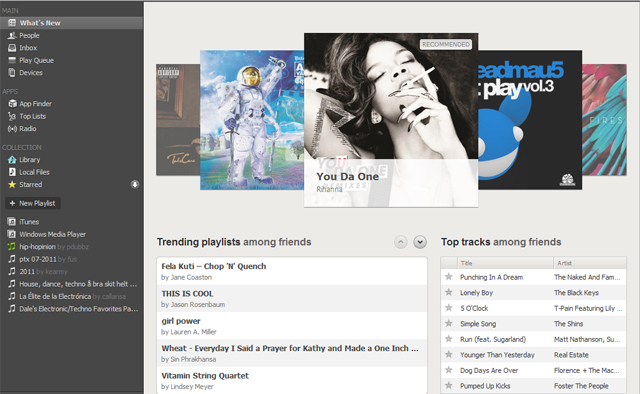The height and width of the screenshot is (394, 640).
Task: Click the New Playlist button
Action: tap(33, 203)
